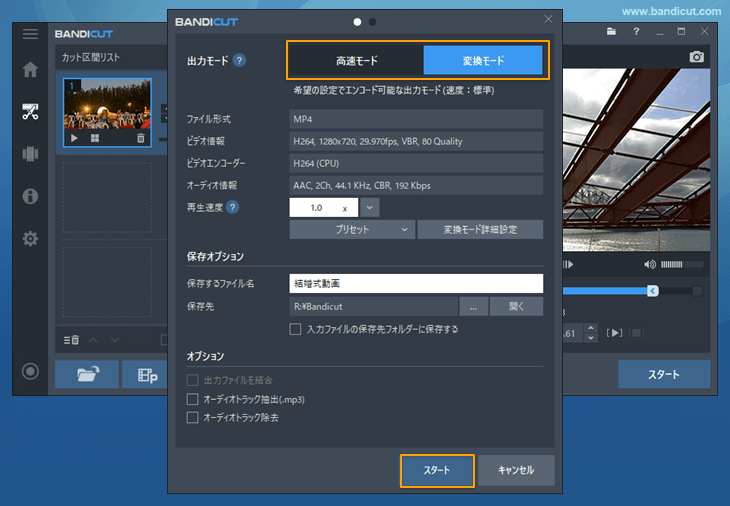Delete segment 1 with trash icon
This screenshot has width=730, height=506.
click(x=141, y=138)
